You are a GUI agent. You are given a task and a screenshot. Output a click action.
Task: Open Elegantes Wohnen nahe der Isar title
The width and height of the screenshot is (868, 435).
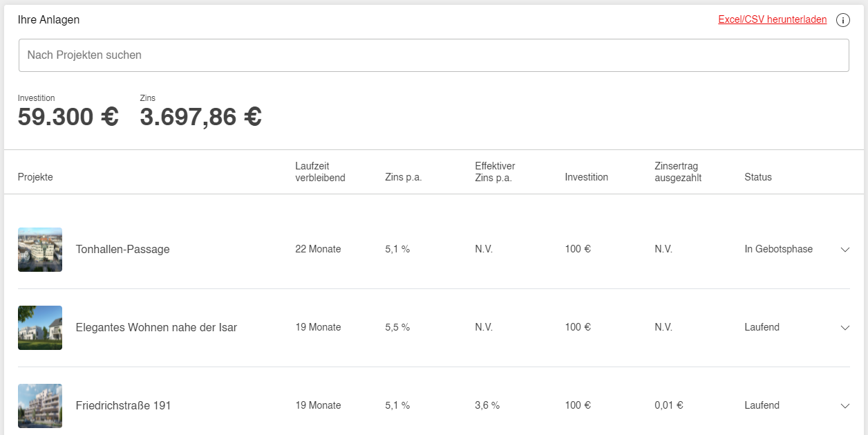(156, 328)
